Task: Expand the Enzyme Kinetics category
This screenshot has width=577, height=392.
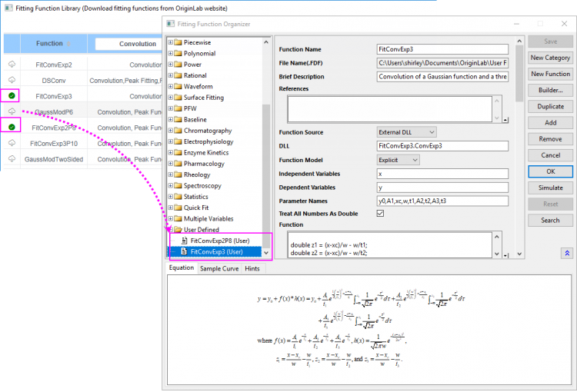Action: pos(170,153)
